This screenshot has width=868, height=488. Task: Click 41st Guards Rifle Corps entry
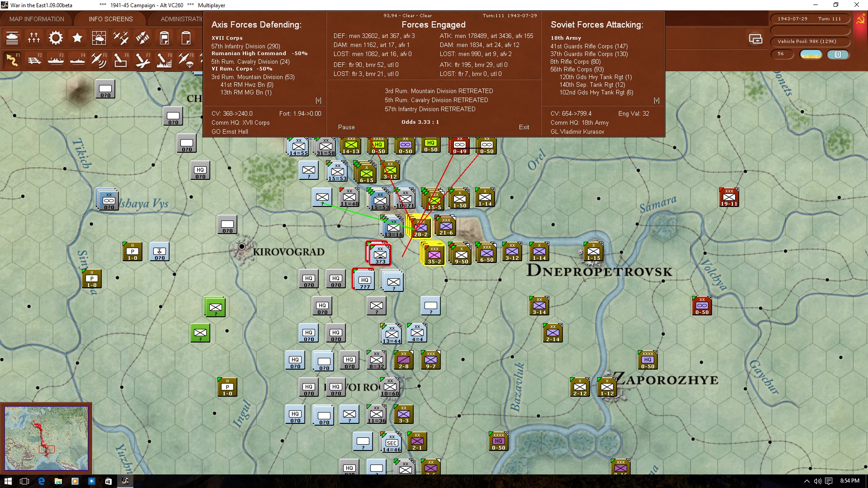point(589,47)
